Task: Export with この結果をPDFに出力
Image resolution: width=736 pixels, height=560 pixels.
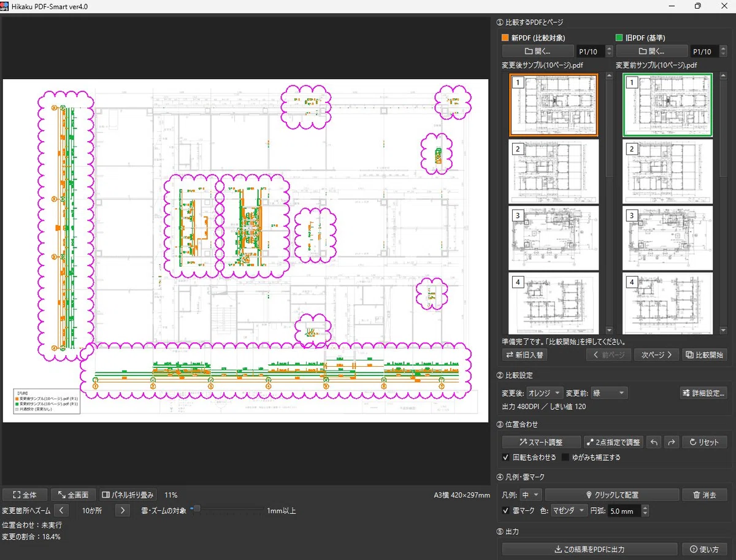Action: point(589,549)
